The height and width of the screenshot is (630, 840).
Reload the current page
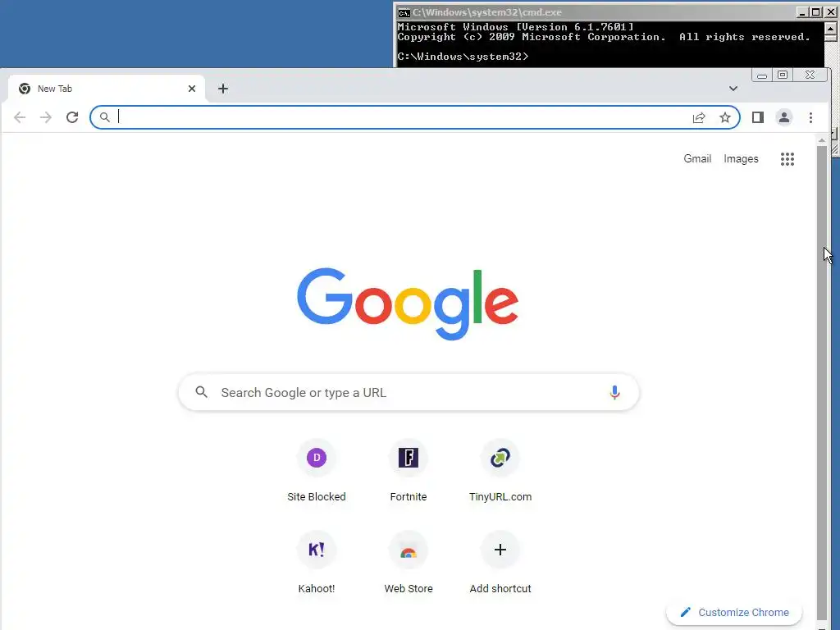(72, 117)
